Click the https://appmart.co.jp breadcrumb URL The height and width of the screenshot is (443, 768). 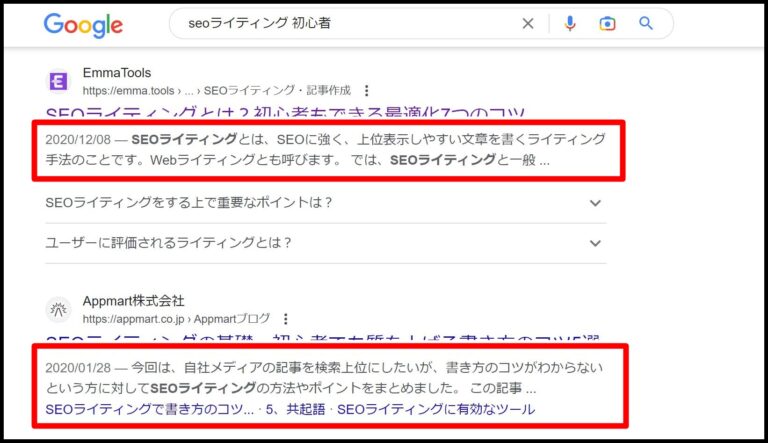[176, 319]
